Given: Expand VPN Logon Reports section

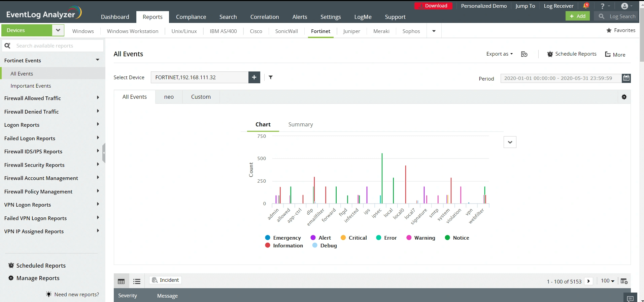Looking at the screenshot, I should pyautogui.click(x=98, y=204).
